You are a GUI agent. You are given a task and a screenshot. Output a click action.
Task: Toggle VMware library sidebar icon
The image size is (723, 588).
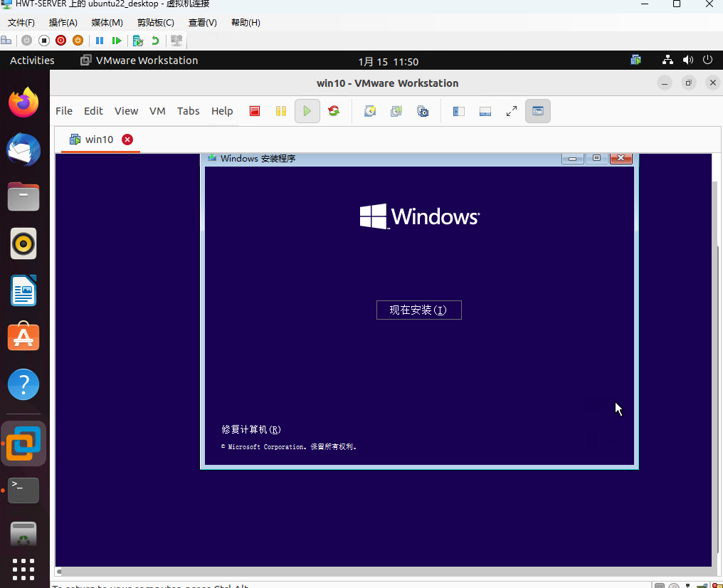pos(459,111)
